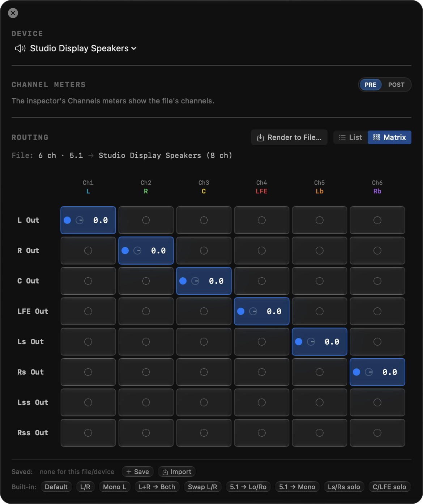Route Ch5 Lb to Rs Out
The width and height of the screenshot is (423, 504).
point(320,372)
